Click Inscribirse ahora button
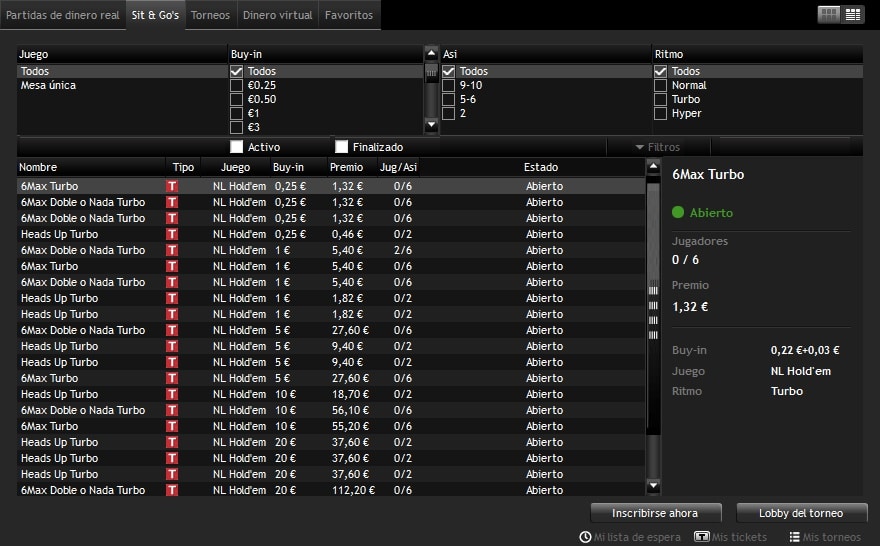Image resolution: width=880 pixels, height=546 pixels. coord(656,513)
